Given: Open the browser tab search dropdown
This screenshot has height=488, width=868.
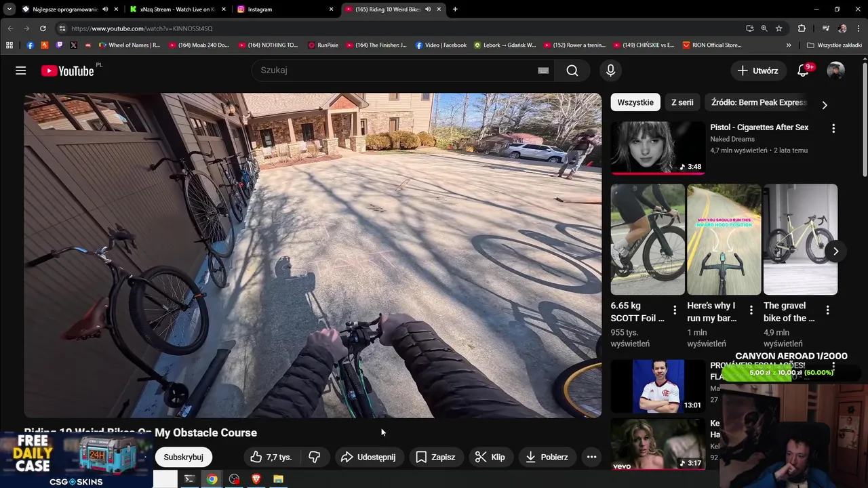Looking at the screenshot, I should (x=9, y=9).
